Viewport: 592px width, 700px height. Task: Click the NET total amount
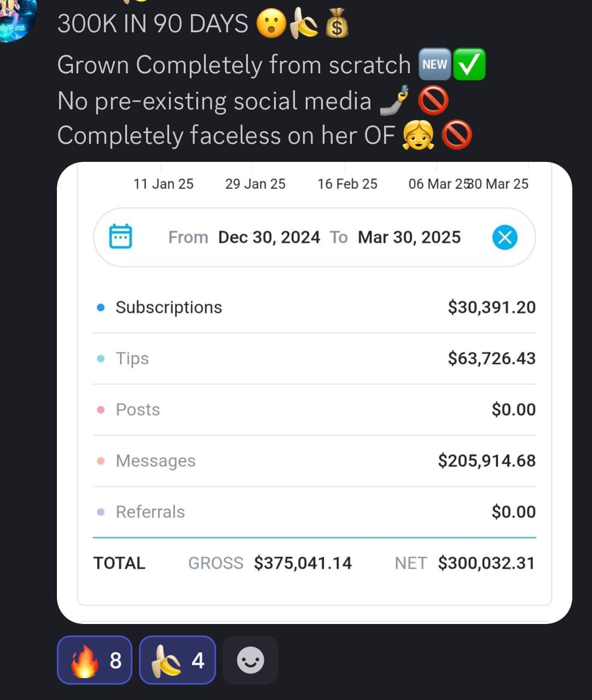click(x=486, y=563)
